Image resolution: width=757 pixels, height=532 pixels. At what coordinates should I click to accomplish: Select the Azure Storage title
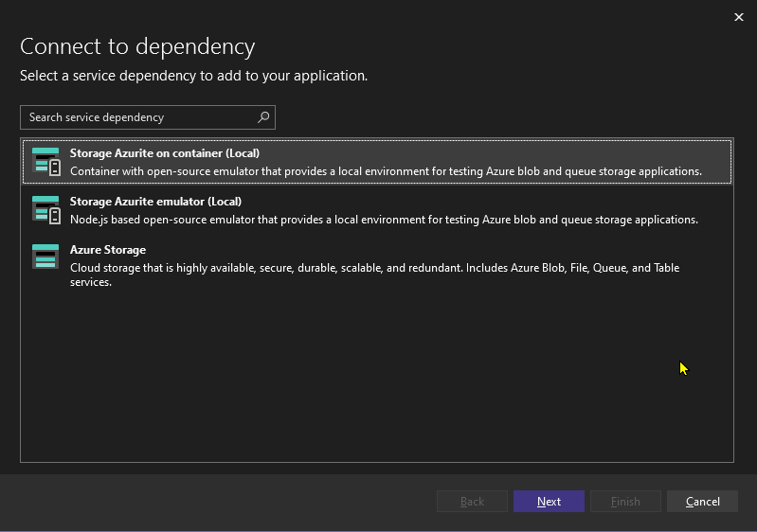coord(108,249)
